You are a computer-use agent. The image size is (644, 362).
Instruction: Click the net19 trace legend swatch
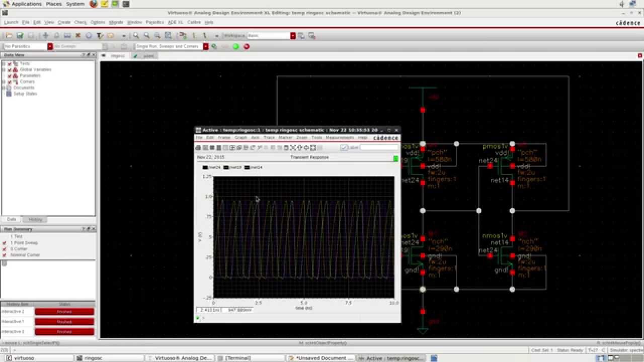[x=226, y=167]
